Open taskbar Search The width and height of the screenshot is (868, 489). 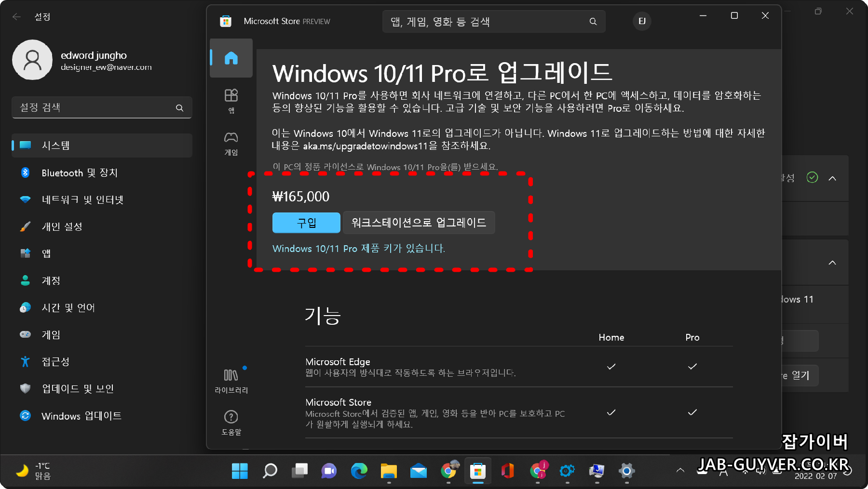[x=270, y=471]
